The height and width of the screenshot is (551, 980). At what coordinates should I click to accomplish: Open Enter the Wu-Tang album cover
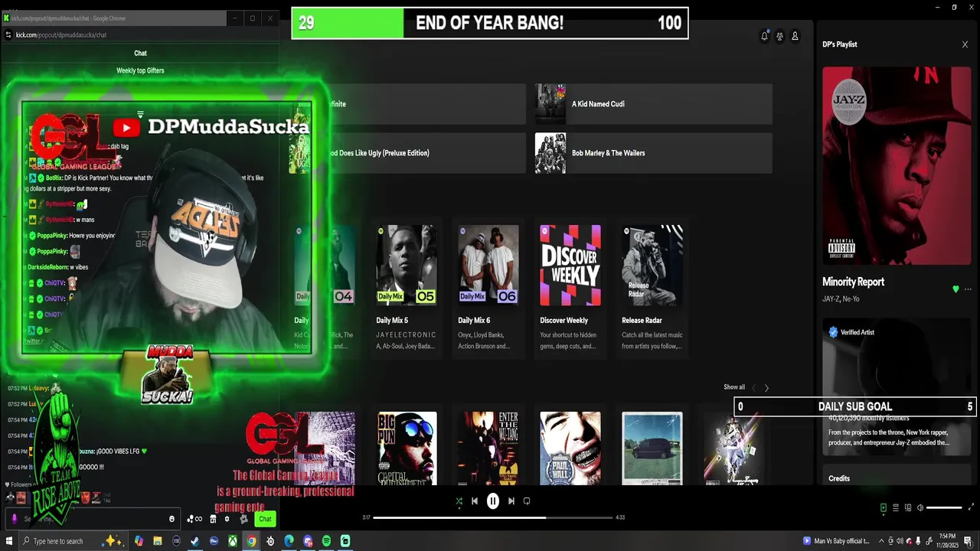point(488,448)
